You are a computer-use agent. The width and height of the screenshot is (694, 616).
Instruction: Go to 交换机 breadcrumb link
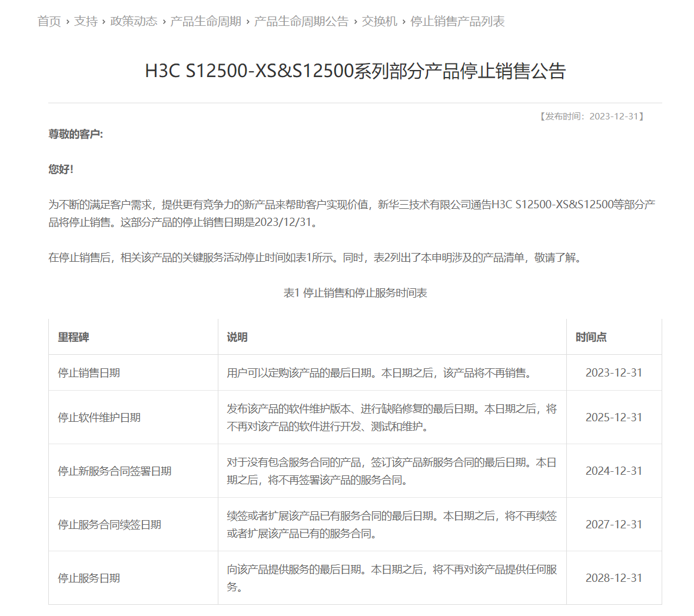379,21
